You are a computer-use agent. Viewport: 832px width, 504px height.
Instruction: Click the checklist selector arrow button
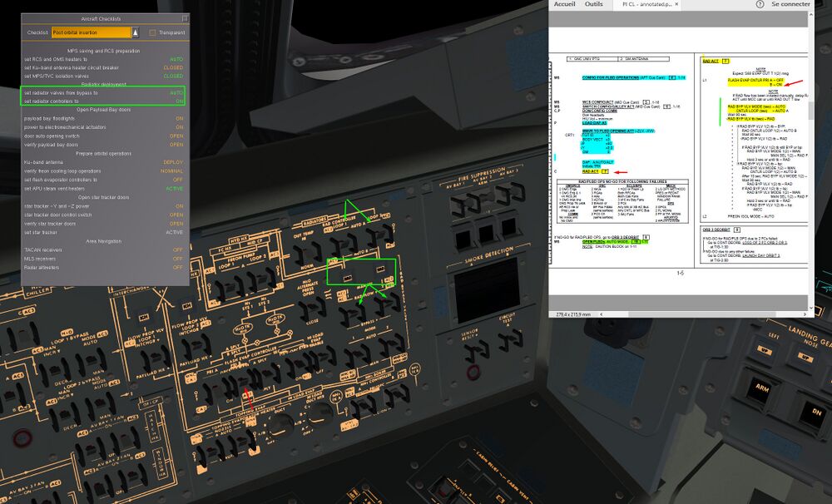[x=136, y=32]
